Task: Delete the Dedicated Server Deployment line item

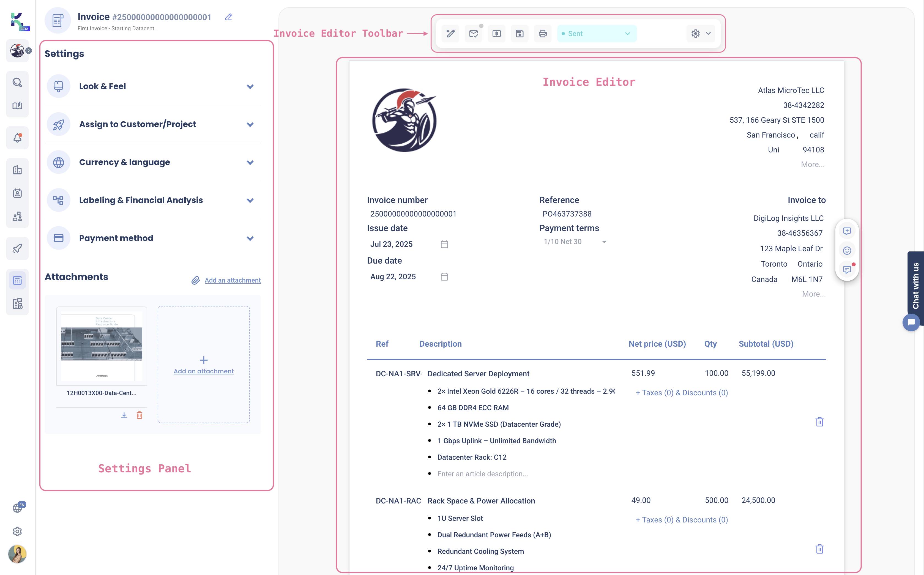Action: [x=820, y=421]
